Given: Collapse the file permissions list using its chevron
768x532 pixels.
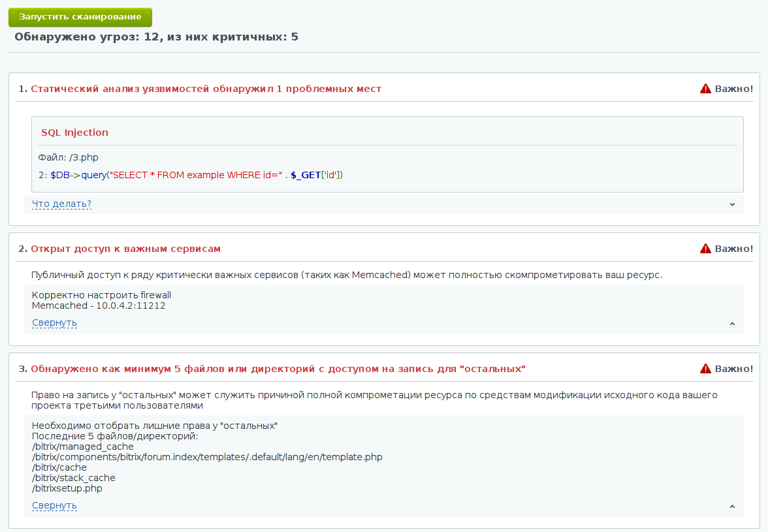Looking at the screenshot, I should [732, 507].
